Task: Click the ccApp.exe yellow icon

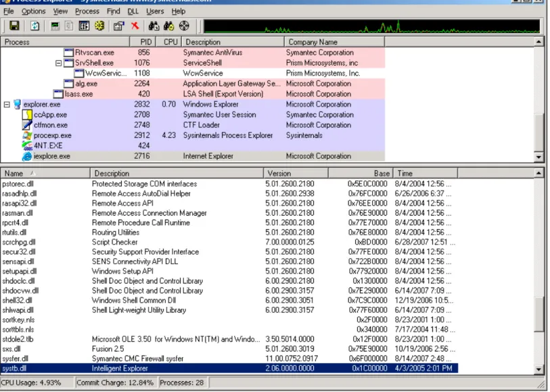Action: pos(27,114)
